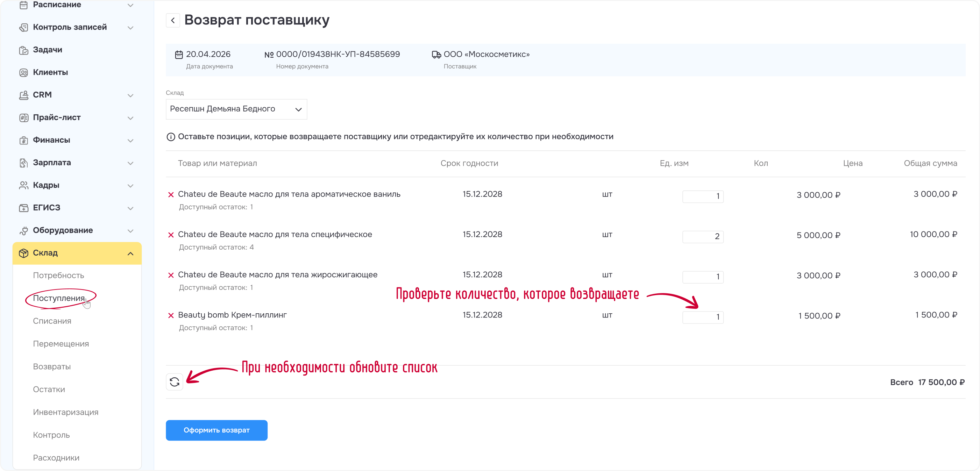
Task: Open the Поступления submenu item
Action: point(59,298)
